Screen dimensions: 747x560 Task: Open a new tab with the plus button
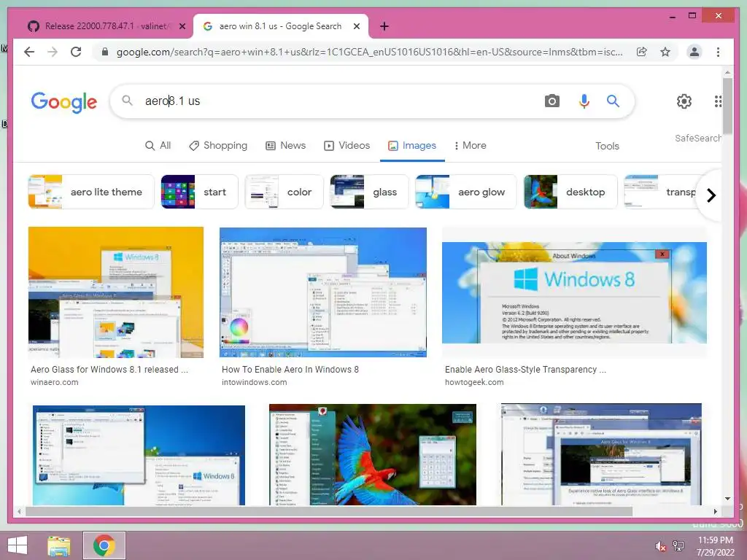point(384,26)
